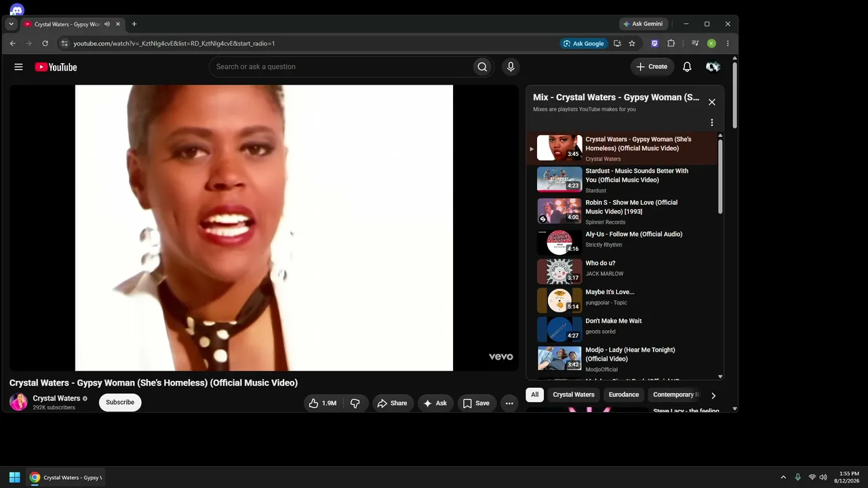Viewport: 868px width, 488px height.
Task: Select the All filter chip
Action: [x=535, y=394]
